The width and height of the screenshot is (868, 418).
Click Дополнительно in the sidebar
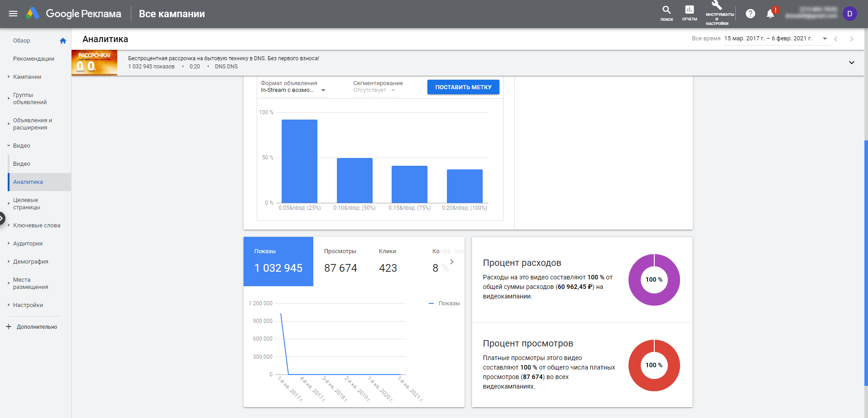click(x=37, y=327)
